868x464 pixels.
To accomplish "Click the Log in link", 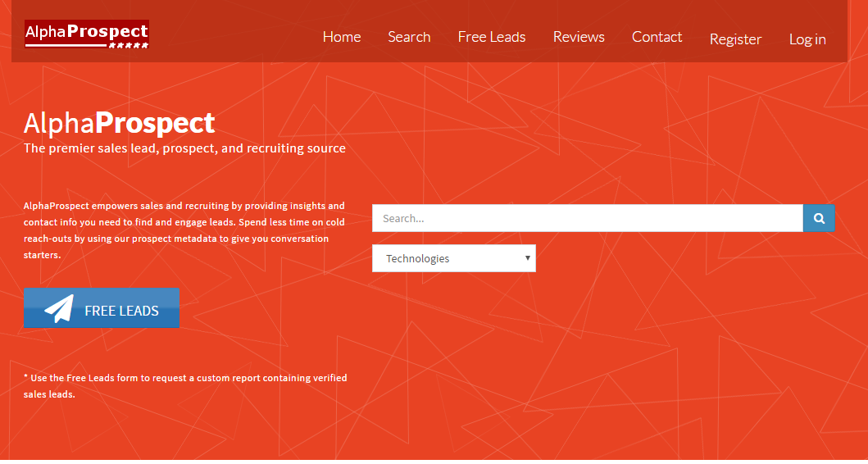I will click(x=807, y=39).
